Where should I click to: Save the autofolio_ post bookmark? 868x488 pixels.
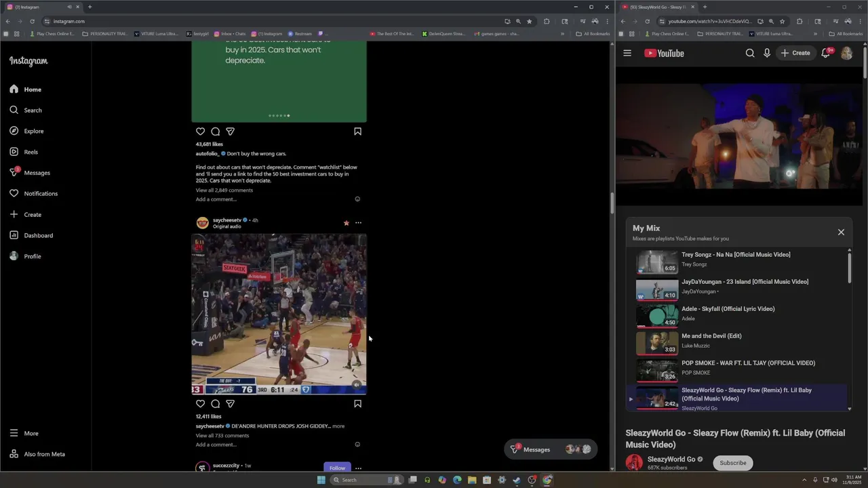point(357,131)
